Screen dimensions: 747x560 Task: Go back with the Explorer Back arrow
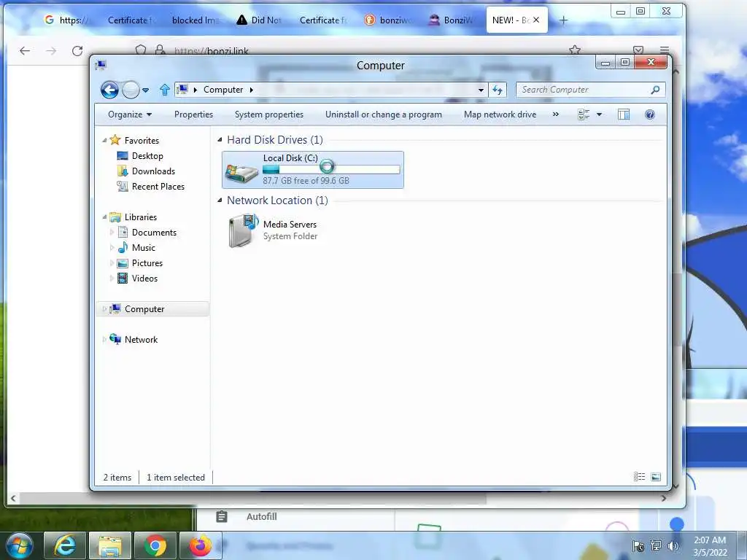[x=109, y=90]
